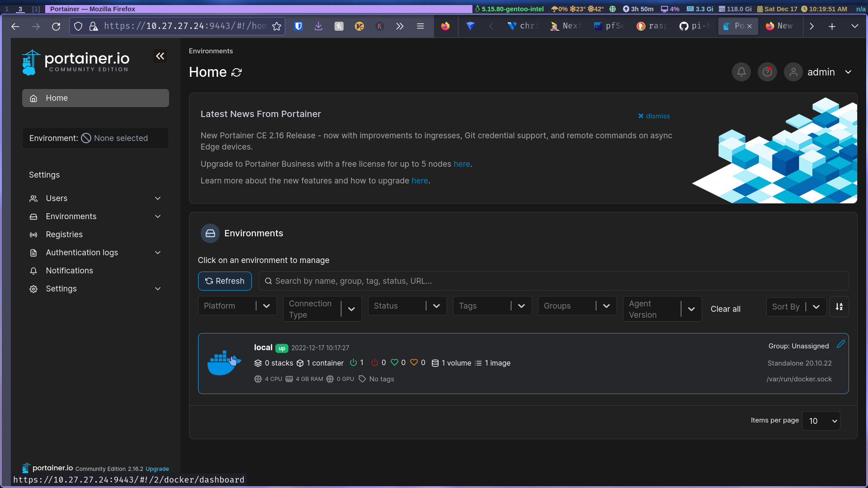Follow the upgrade features 'here' link
The height and width of the screenshot is (488, 868).
[x=420, y=181]
